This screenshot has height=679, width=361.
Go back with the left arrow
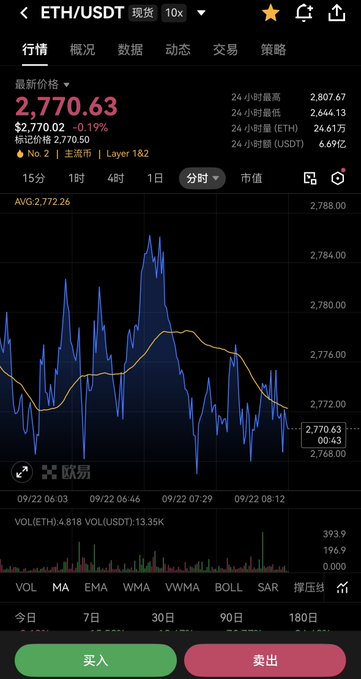pos(24,13)
